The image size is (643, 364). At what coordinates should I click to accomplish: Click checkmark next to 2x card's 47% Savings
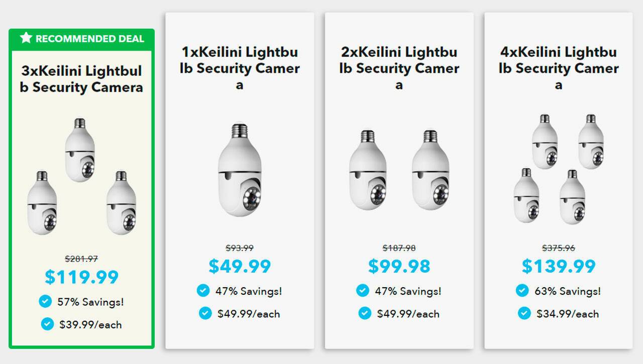coord(363,290)
